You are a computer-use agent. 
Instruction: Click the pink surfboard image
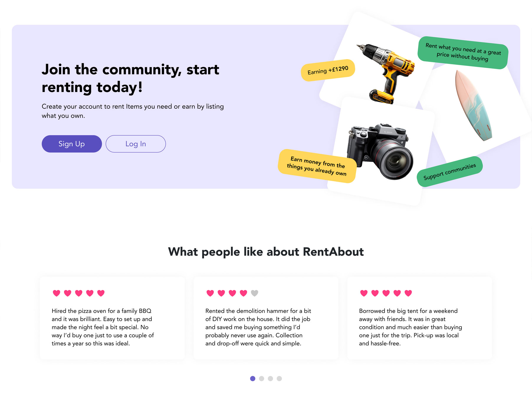point(474,105)
